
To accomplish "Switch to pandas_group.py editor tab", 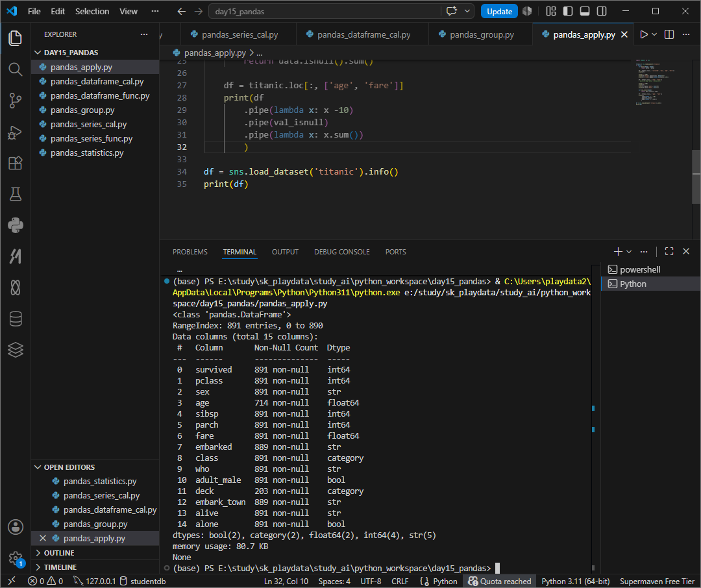I will pyautogui.click(x=480, y=34).
